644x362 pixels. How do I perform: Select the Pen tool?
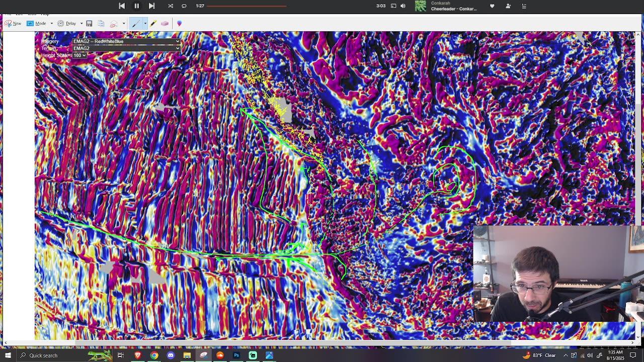coord(136,23)
